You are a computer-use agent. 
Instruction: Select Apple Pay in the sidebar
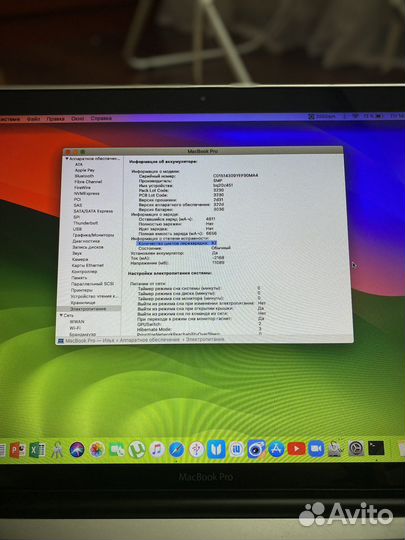[84, 170]
